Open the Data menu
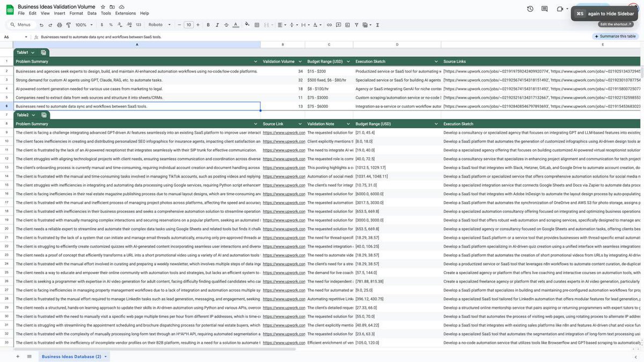644x362 pixels. coord(92,13)
